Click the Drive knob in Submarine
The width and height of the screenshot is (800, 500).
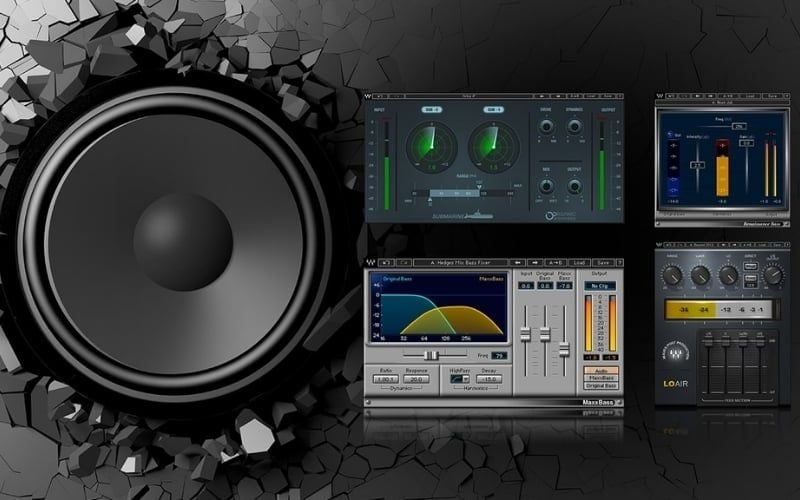pyautogui.click(x=546, y=126)
